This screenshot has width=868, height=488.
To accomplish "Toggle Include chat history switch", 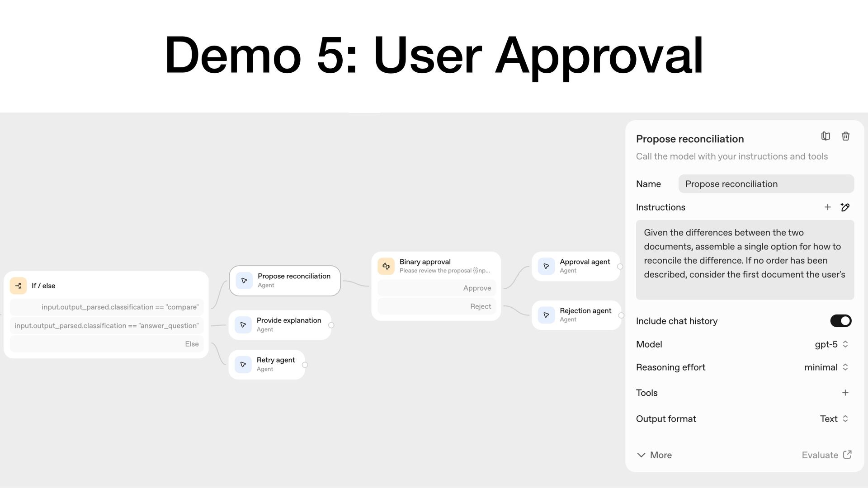I will click(x=840, y=321).
